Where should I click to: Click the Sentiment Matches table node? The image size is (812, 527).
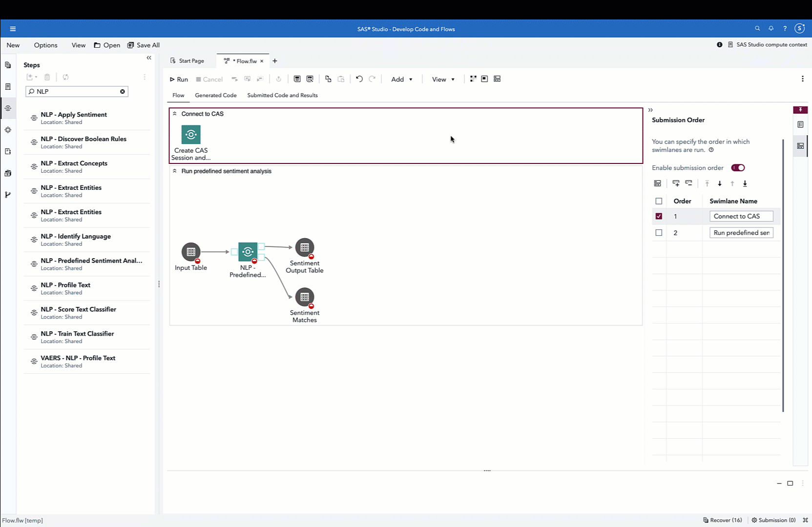click(305, 297)
